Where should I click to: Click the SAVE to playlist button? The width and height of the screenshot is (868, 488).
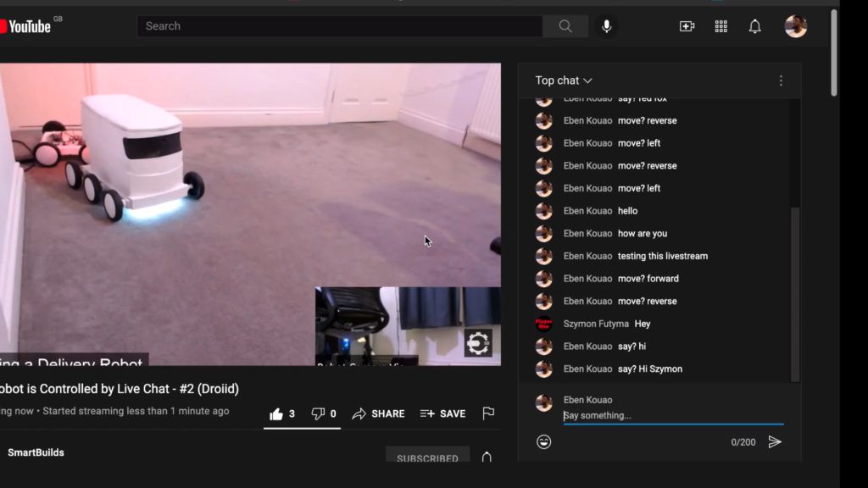442,413
